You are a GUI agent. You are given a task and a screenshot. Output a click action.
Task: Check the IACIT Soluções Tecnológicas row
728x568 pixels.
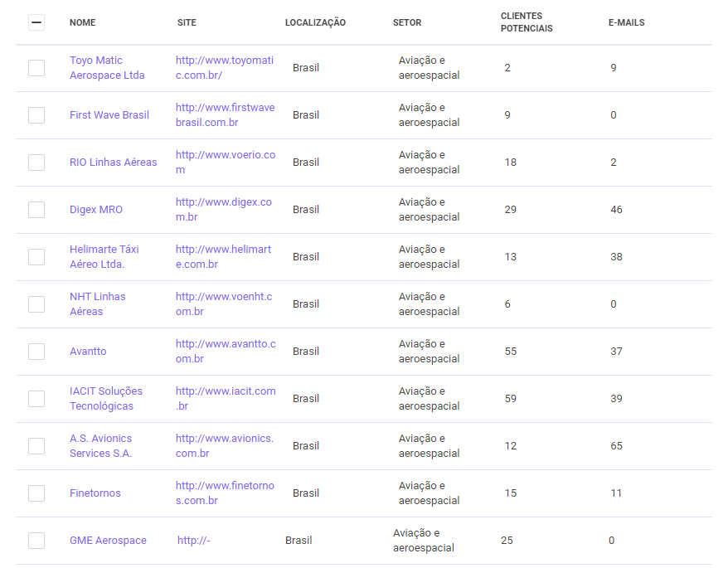(36, 399)
